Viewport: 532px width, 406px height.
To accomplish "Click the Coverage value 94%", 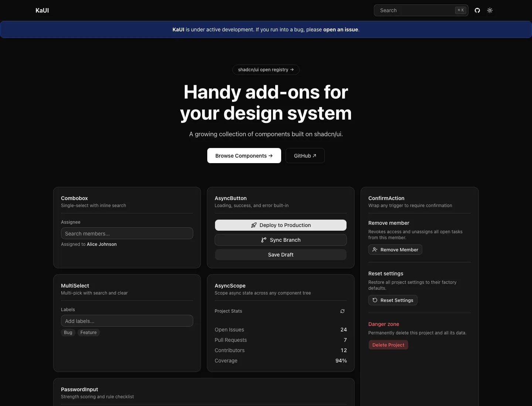I will click(341, 361).
